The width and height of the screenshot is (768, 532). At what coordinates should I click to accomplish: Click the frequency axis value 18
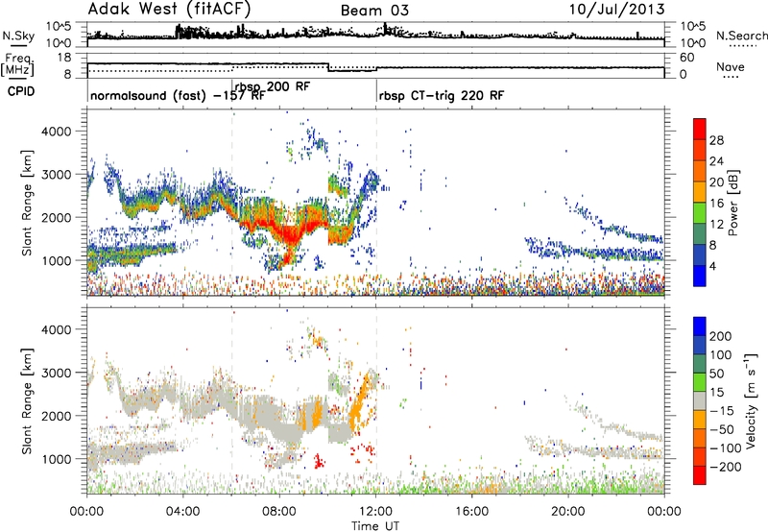[65, 58]
